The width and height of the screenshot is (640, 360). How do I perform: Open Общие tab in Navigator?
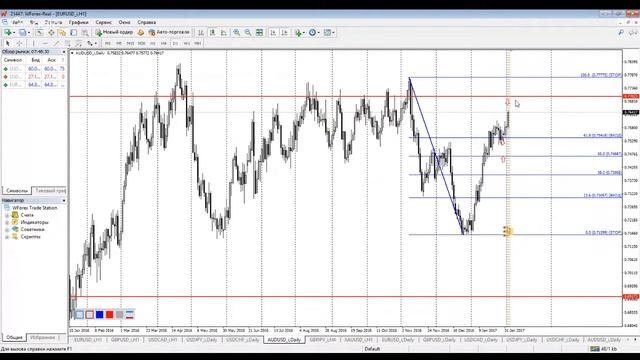point(14,338)
